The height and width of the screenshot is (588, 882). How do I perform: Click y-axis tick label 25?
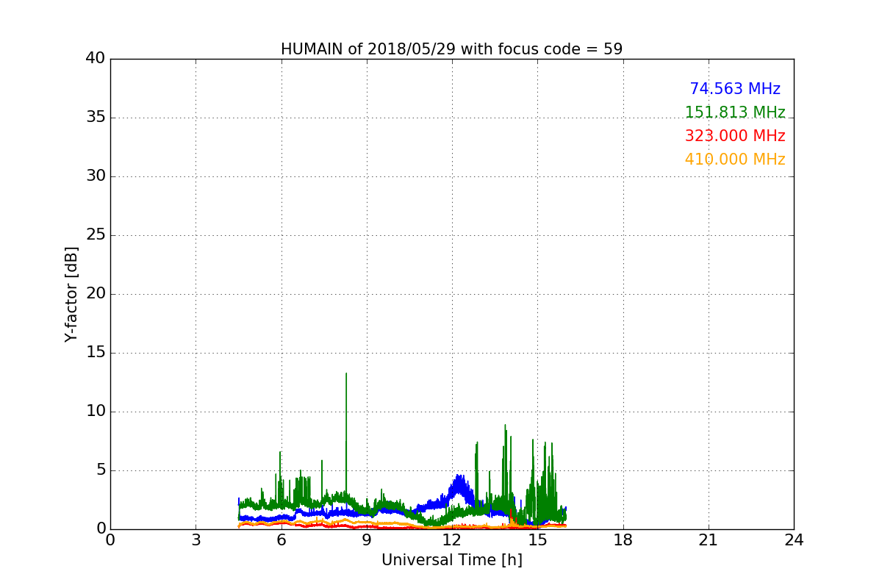coord(96,235)
